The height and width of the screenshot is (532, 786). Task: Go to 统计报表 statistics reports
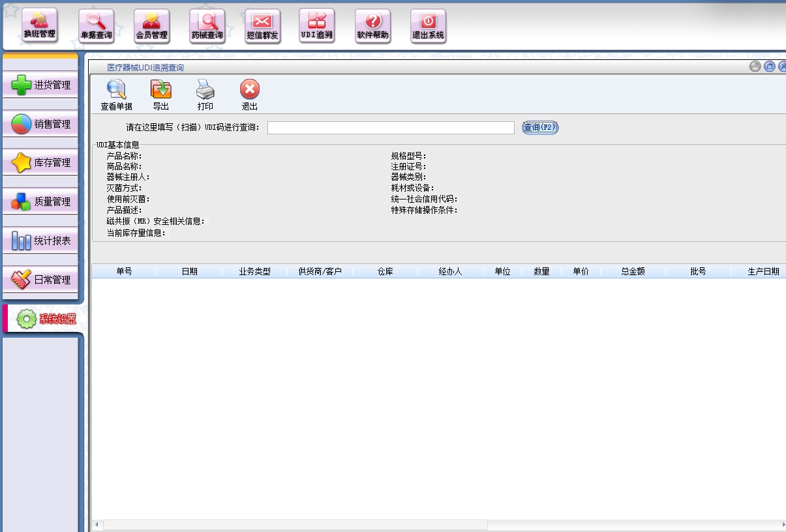(40, 241)
